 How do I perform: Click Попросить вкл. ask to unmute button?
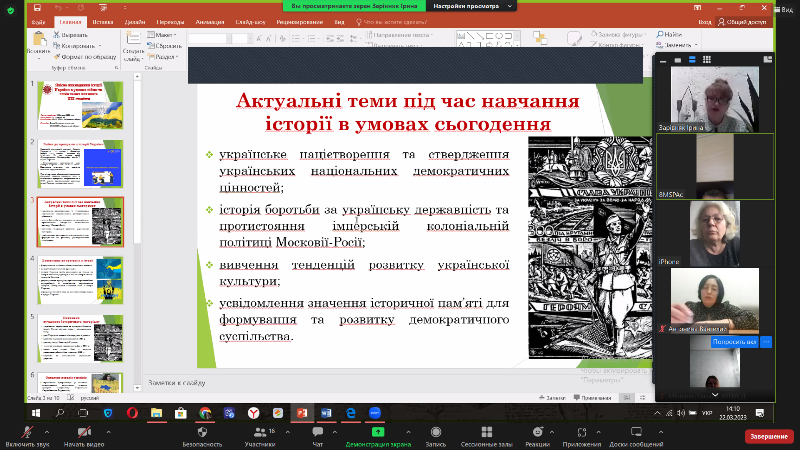click(734, 342)
